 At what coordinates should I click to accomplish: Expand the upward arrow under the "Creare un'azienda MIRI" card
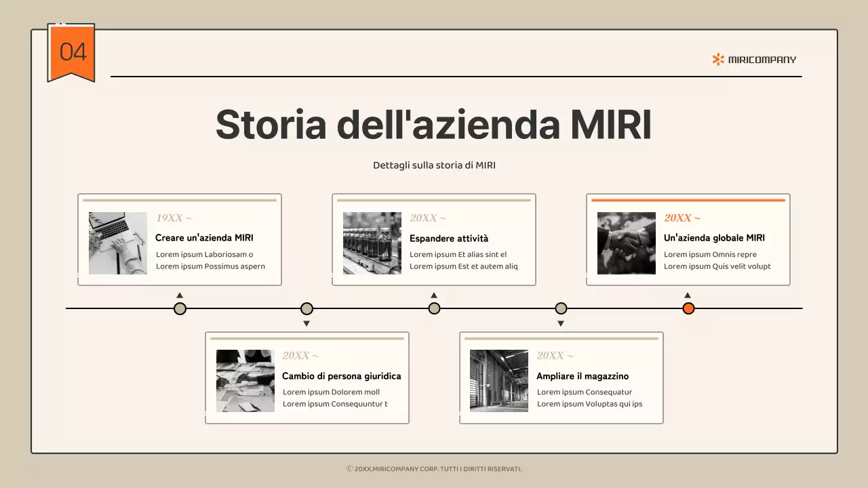(180, 295)
